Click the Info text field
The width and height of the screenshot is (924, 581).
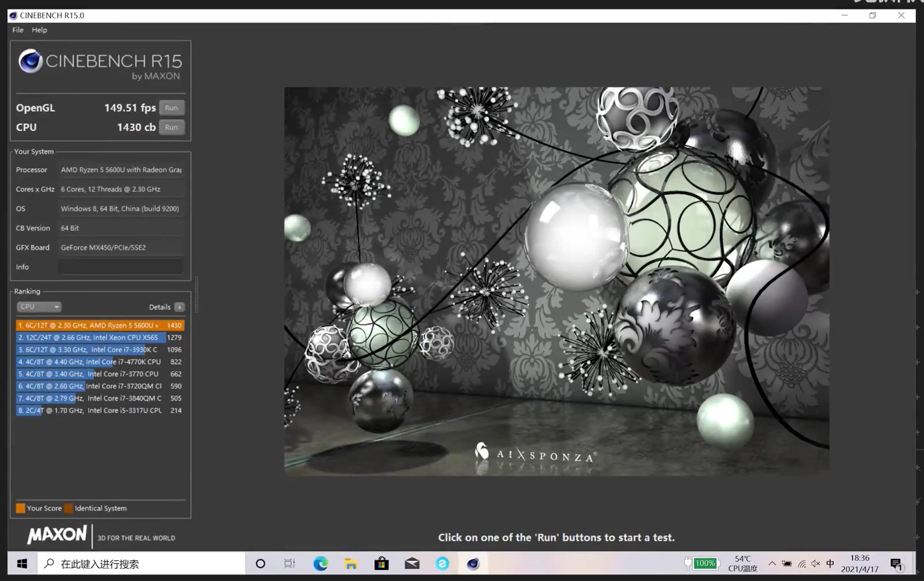pyautogui.click(x=121, y=267)
